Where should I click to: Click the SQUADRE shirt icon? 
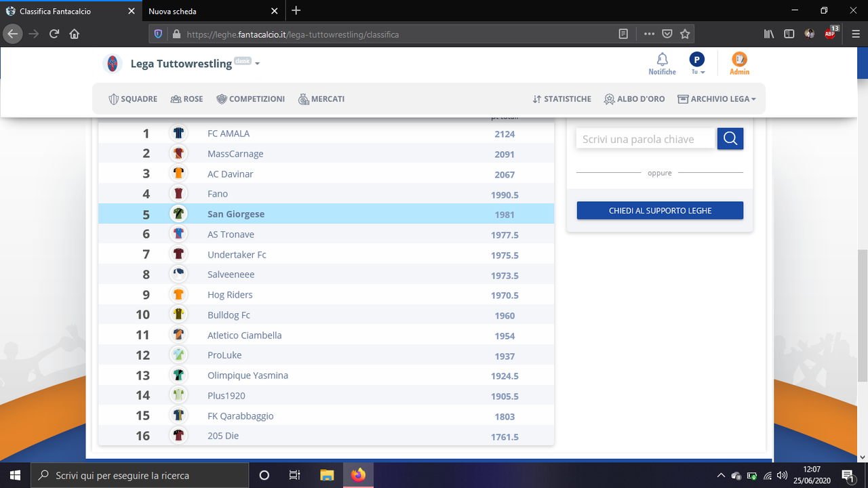(x=113, y=98)
